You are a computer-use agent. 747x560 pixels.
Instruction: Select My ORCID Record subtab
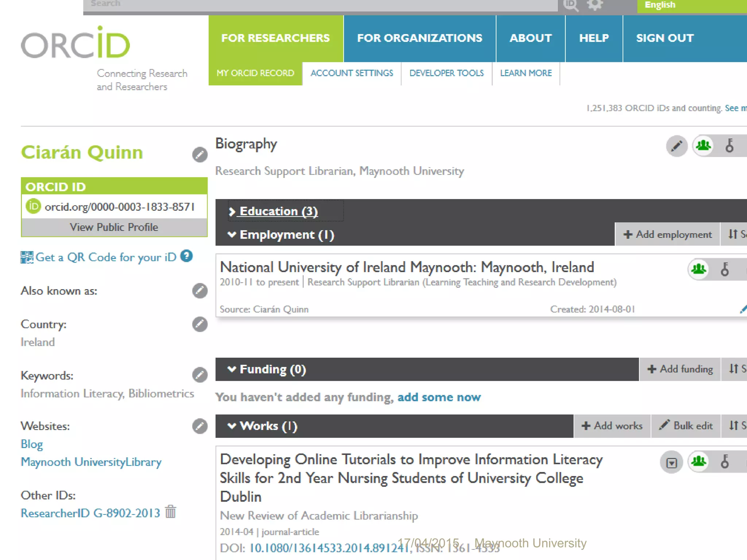point(255,73)
